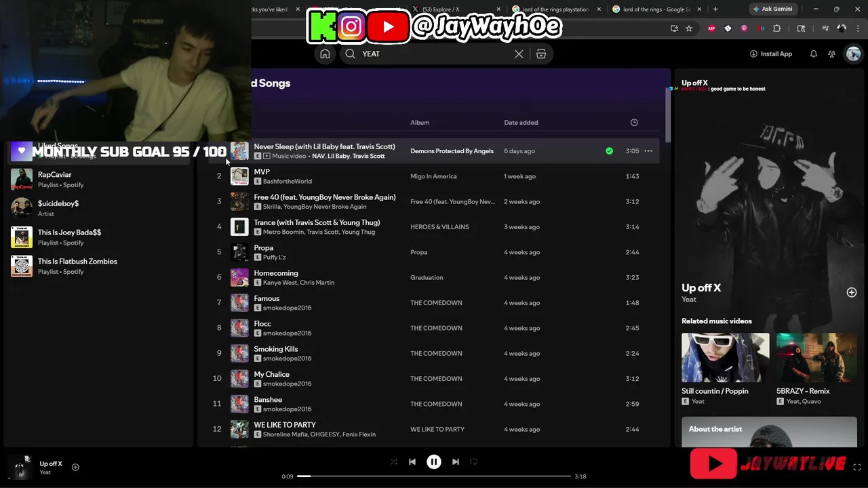Click the Still countin / Poppin video thumbnail
The height and width of the screenshot is (488, 868).
click(x=726, y=358)
